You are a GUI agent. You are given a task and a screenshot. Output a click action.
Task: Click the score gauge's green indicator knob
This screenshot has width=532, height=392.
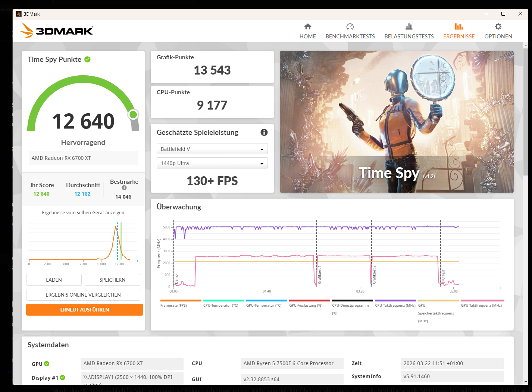pos(133,114)
